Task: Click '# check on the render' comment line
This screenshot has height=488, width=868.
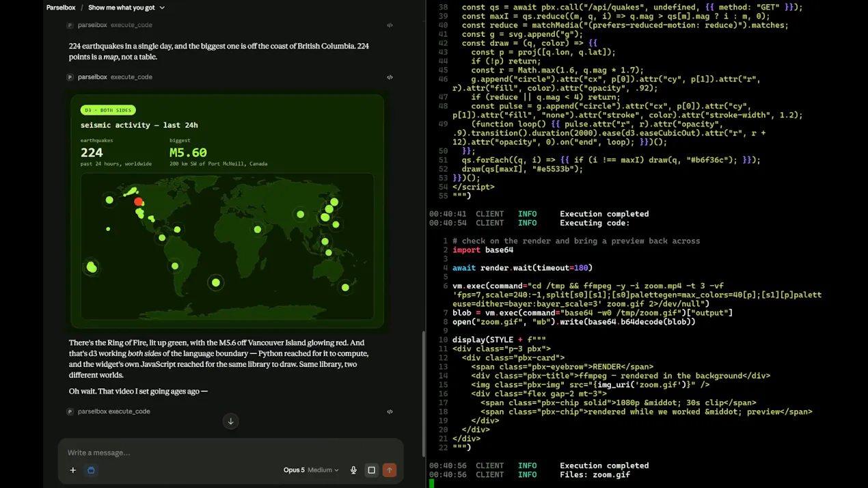Action: (x=576, y=241)
